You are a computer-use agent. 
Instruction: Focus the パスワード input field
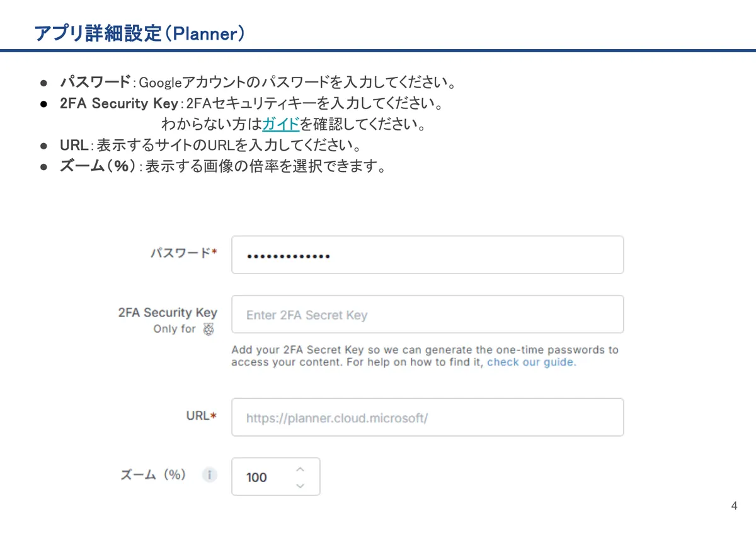(427, 255)
